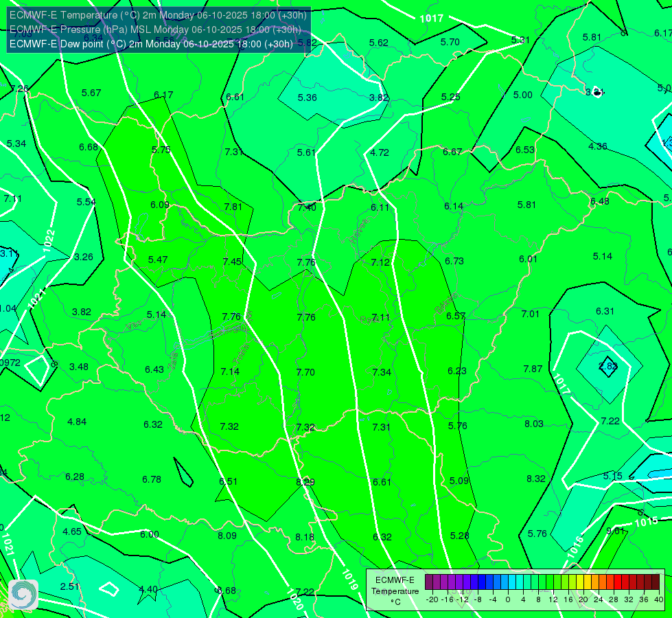Click the dew point value 6.78
672x618 pixels.
152,479
